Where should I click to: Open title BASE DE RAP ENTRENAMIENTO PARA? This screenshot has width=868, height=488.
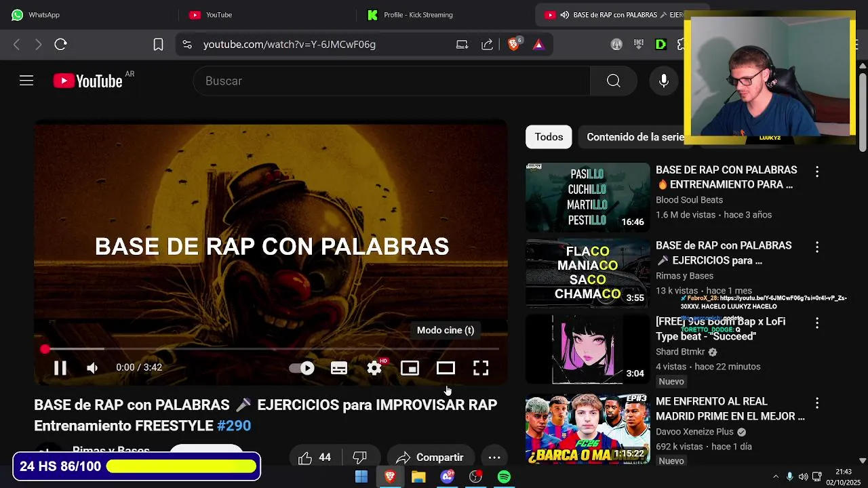pos(726,177)
